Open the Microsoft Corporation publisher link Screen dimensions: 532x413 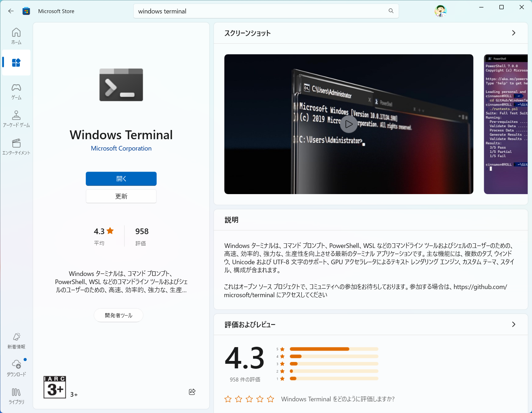121,148
